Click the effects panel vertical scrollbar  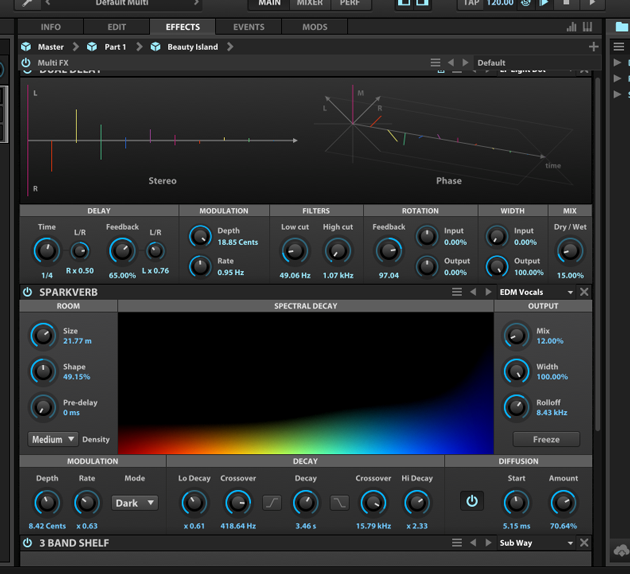[x=597, y=255]
